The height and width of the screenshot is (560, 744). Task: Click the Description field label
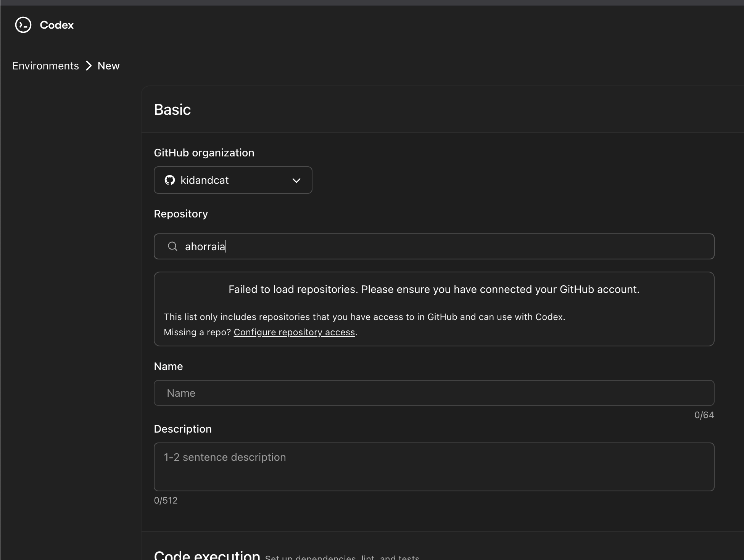[x=182, y=429]
